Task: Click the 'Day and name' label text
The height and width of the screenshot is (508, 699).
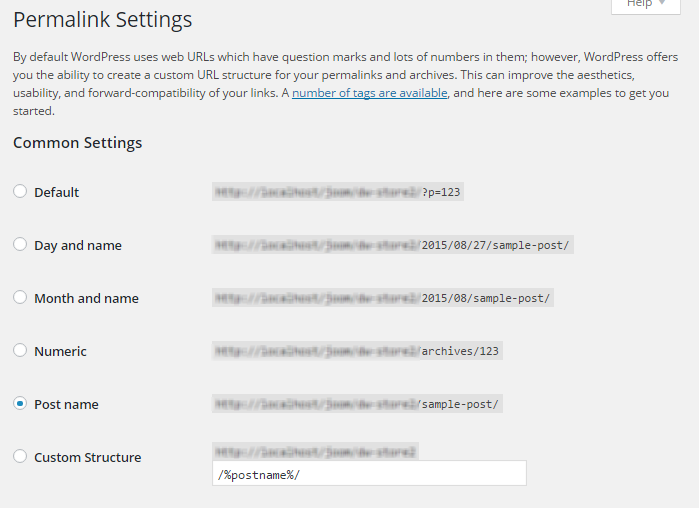Action: 78,245
